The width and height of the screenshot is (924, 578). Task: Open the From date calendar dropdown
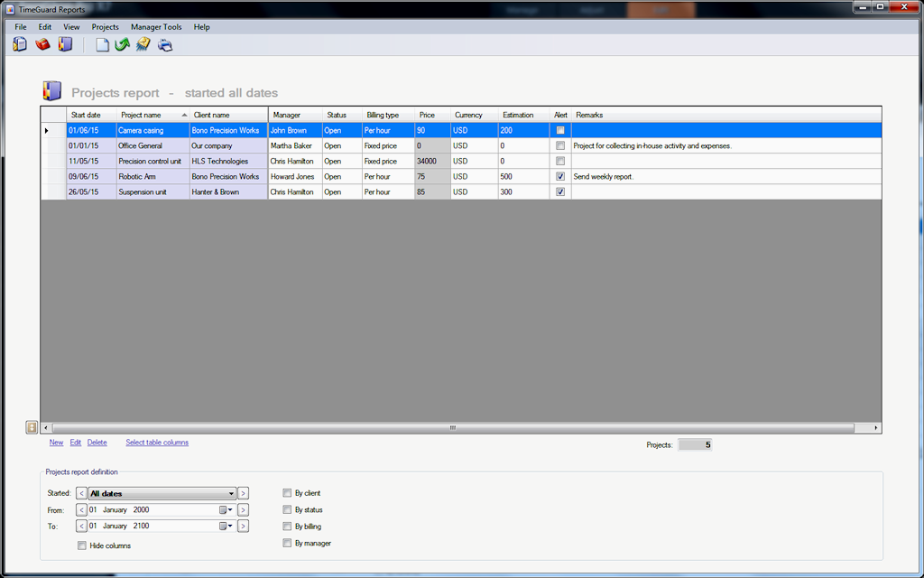226,510
